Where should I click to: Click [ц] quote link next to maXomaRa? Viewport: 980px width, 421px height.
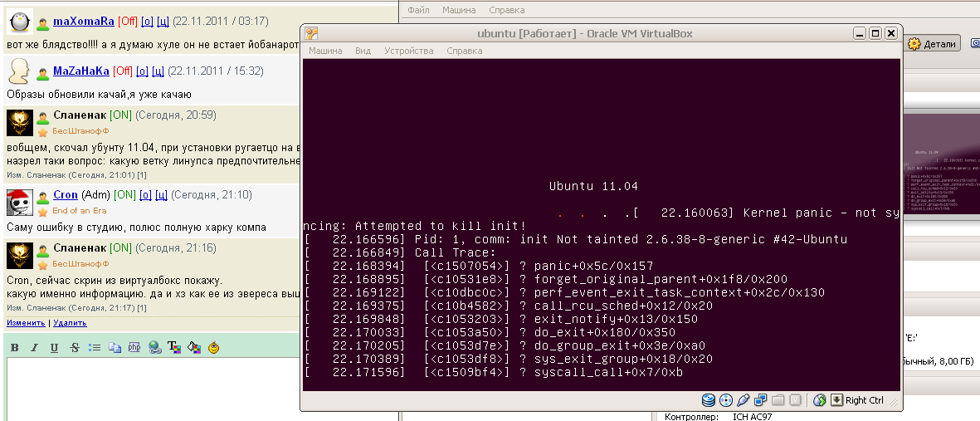tap(163, 22)
